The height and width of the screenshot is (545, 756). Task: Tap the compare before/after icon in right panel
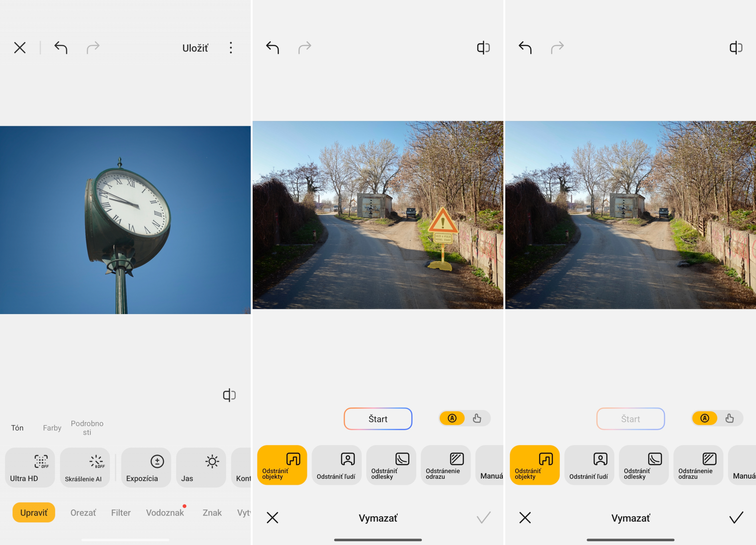click(x=736, y=48)
